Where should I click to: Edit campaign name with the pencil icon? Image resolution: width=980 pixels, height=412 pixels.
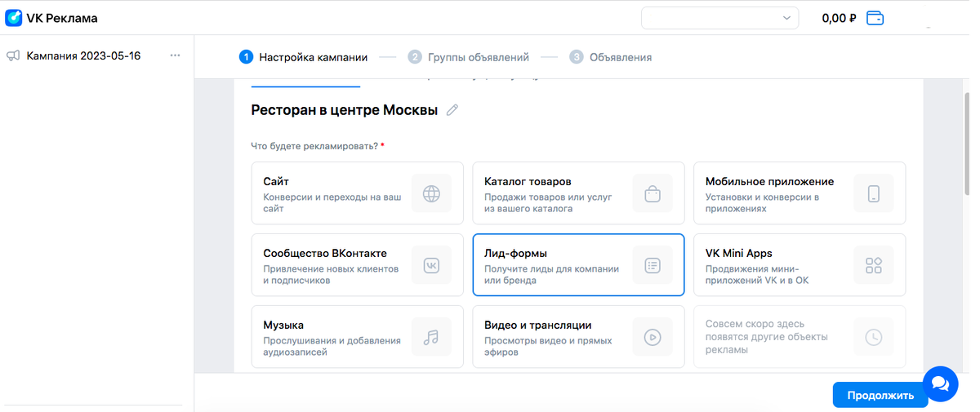452,110
